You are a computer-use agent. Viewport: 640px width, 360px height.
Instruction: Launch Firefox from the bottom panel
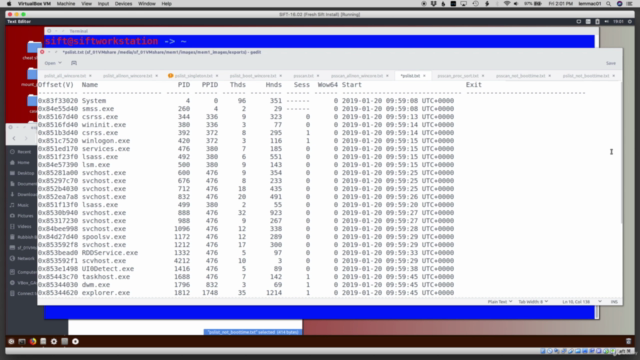pos(33,341)
